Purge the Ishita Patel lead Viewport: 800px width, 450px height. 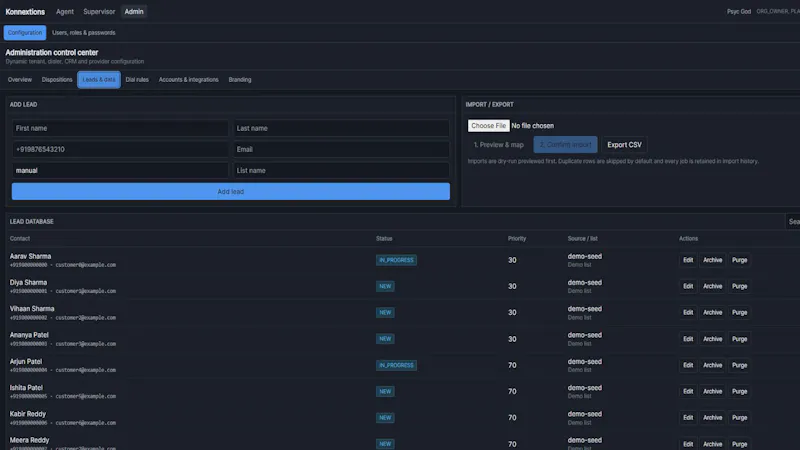pyautogui.click(x=739, y=391)
